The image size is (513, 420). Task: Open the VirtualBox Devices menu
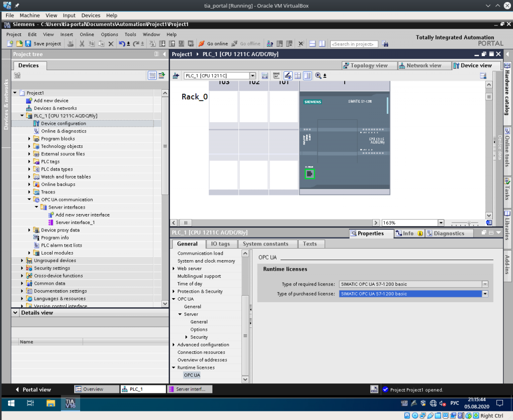[91, 16]
